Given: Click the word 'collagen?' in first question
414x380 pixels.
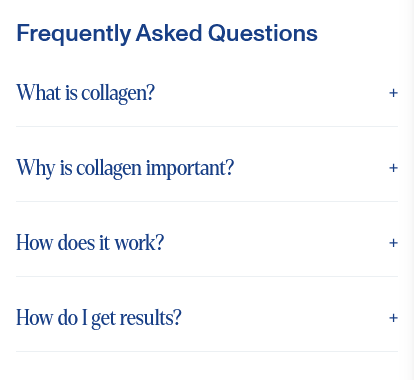Looking at the screenshot, I should point(118,93).
